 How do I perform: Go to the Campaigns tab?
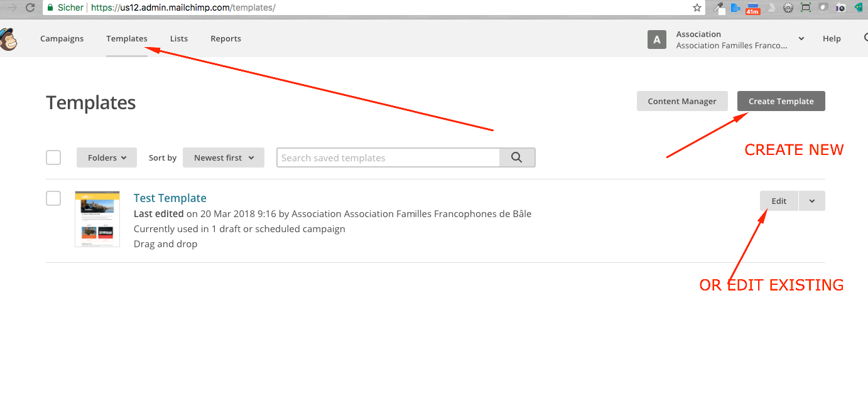tap(62, 39)
